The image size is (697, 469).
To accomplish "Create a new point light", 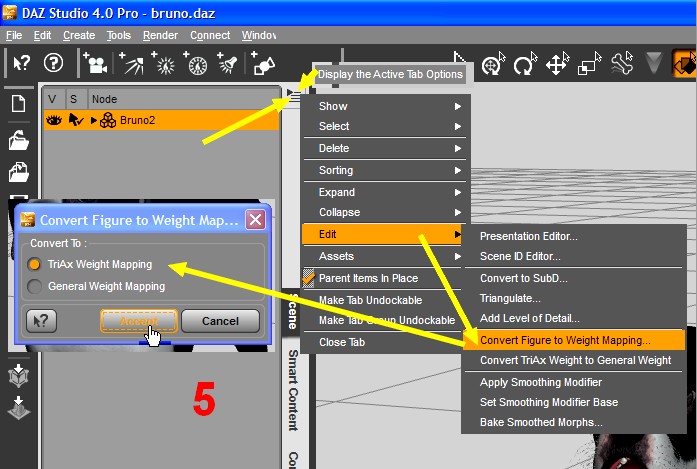I will [163, 63].
